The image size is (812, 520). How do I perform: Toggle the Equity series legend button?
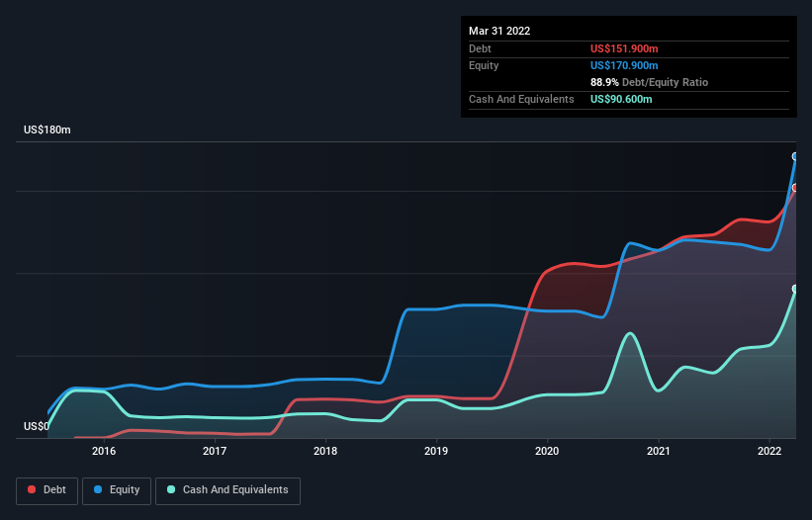(117, 490)
